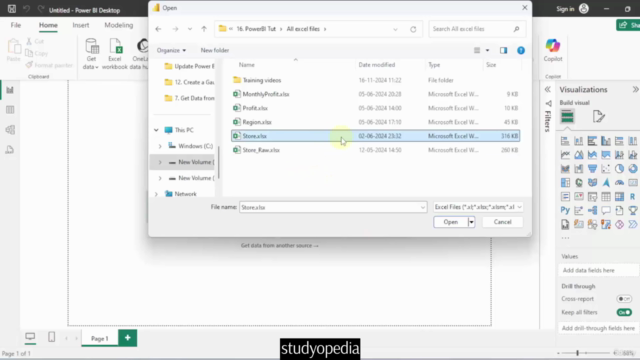Switch to the Insert ribbon tab
Image resolution: width=640 pixels, height=360 pixels.
point(81,25)
